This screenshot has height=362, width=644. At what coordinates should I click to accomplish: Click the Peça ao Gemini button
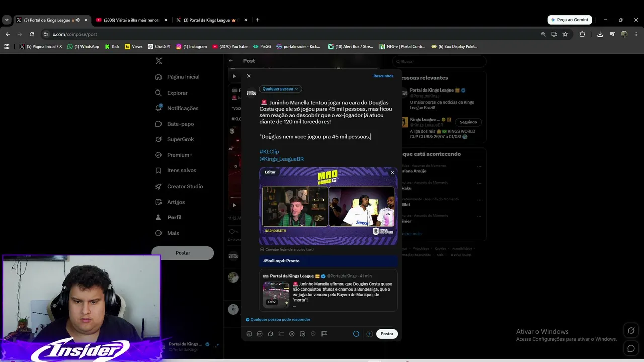pos(570,20)
